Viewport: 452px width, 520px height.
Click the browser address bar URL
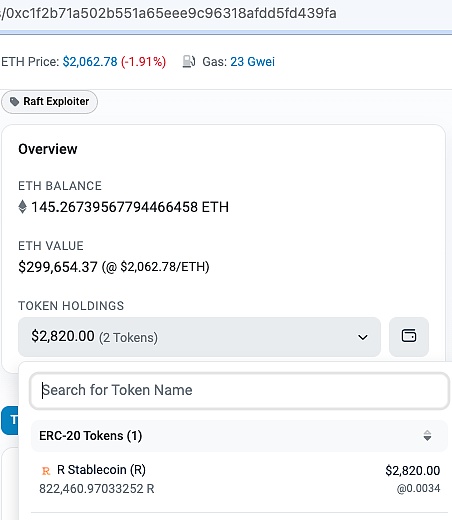[169, 13]
